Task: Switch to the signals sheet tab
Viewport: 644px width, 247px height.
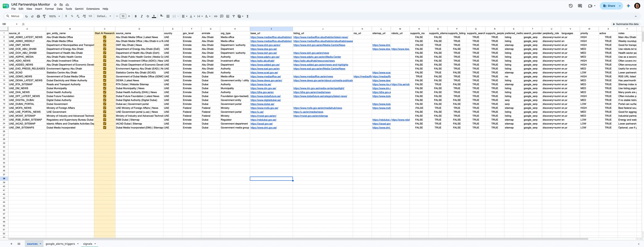Action: [x=88, y=244]
